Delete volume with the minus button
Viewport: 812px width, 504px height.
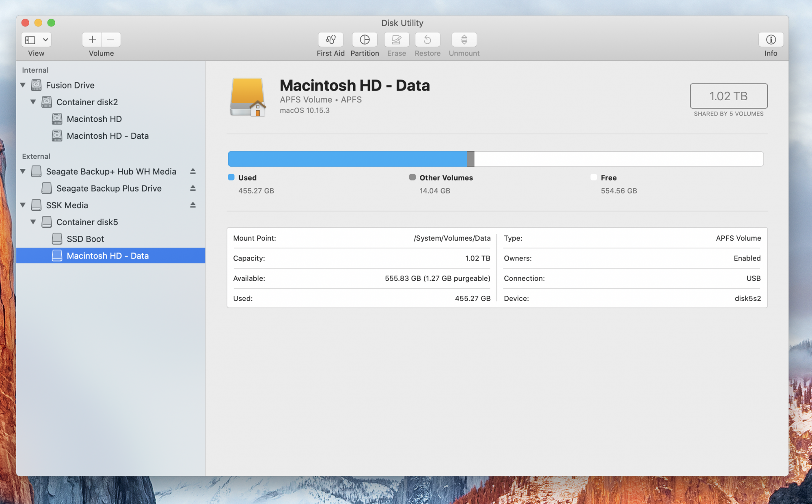pyautogui.click(x=111, y=39)
